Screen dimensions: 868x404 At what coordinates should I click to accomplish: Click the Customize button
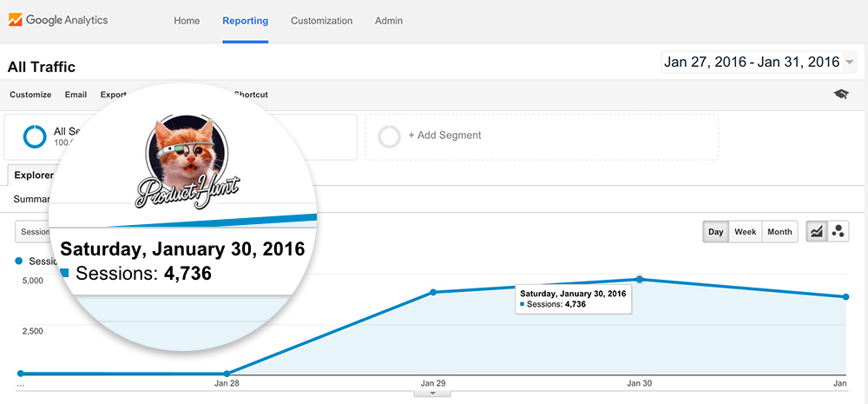(x=30, y=95)
